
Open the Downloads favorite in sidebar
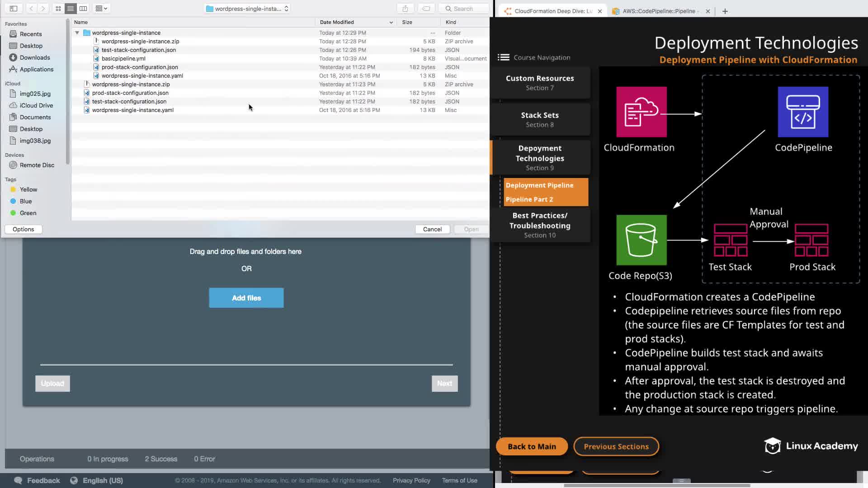(34, 57)
